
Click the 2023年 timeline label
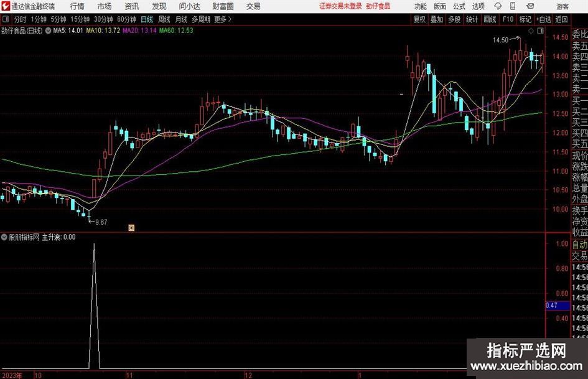coord(12,375)
